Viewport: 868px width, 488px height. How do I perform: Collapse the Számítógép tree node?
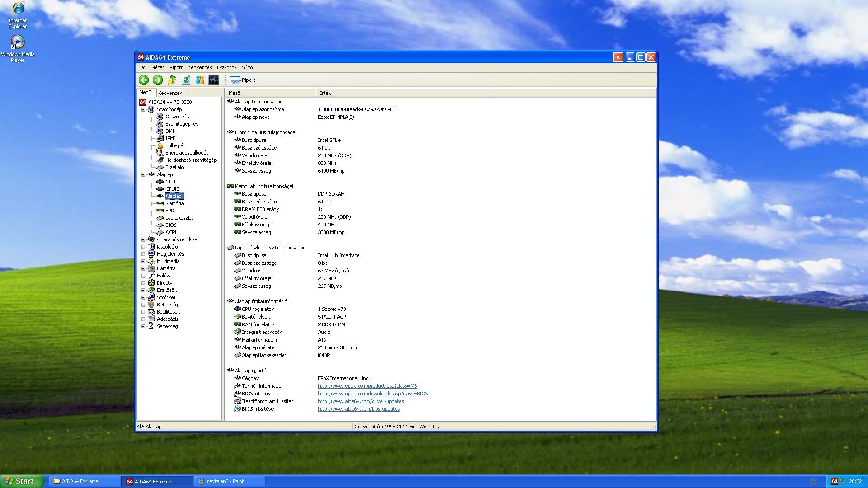pos(143,109)
